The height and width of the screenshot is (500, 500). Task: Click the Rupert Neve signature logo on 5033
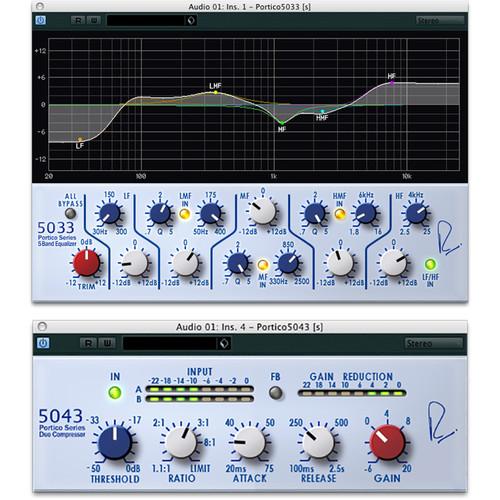point(448,238)
